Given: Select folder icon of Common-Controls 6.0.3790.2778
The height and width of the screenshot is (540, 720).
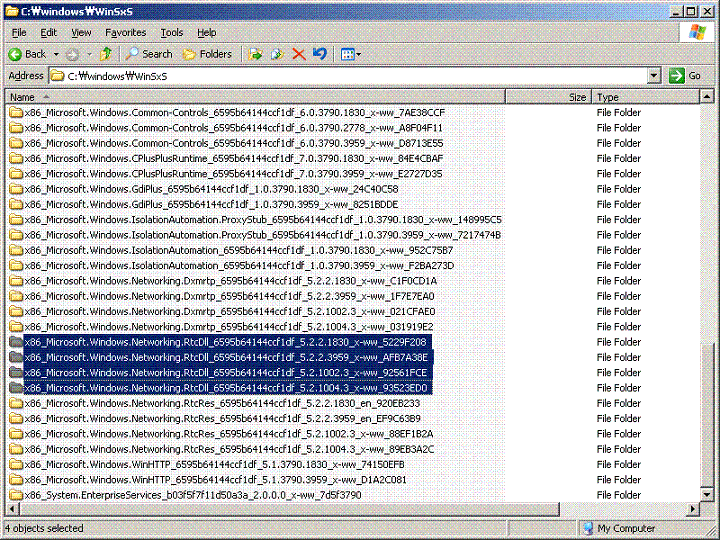Looking at the screenshot, I should tap(16, 128).
